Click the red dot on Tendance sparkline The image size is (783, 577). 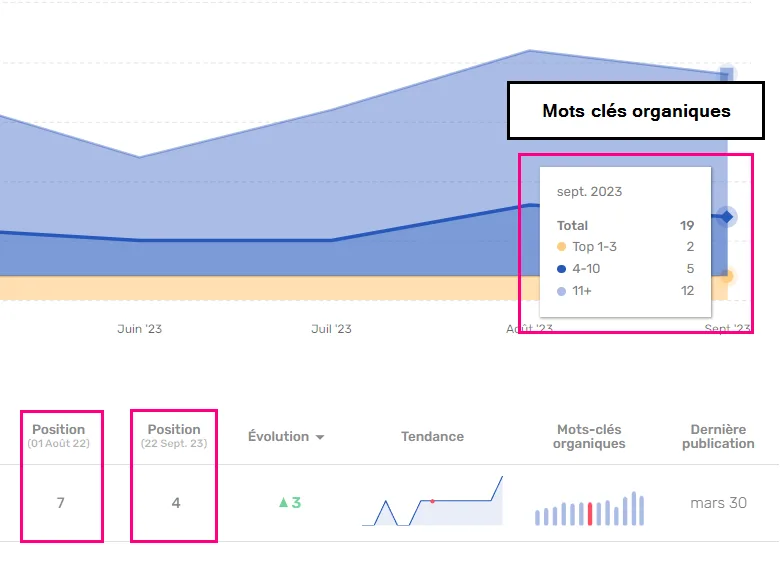[432, 501]
